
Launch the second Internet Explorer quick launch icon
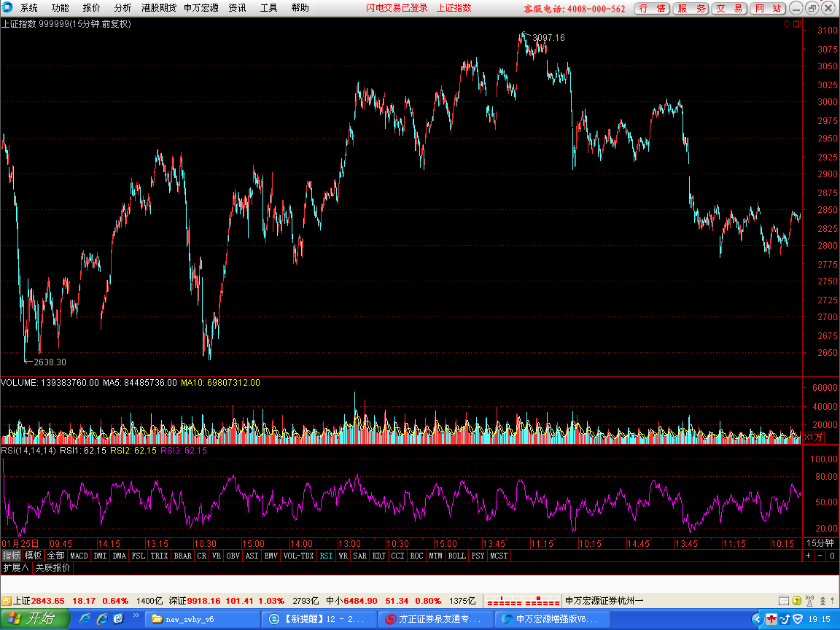coord(102,619)
